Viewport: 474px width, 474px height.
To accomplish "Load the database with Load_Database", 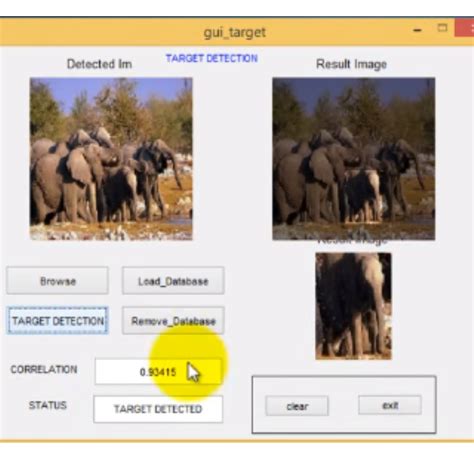I will pos(173,281).
